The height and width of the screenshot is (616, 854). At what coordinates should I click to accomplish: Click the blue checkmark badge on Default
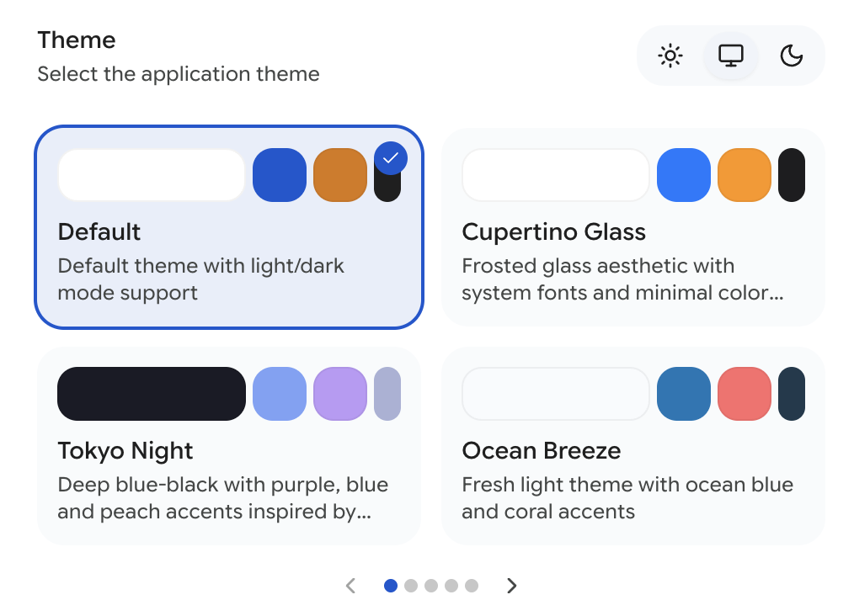tap(391, 158)
